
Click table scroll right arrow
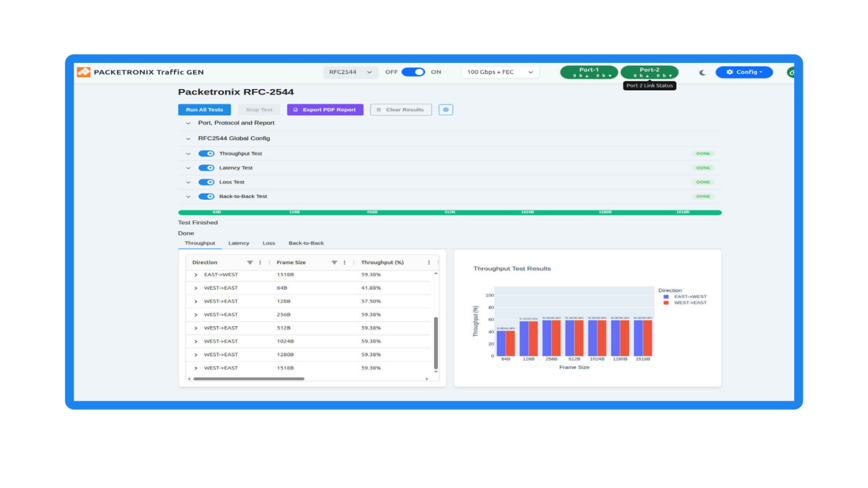pyautogui.click(x=427, y=379)
